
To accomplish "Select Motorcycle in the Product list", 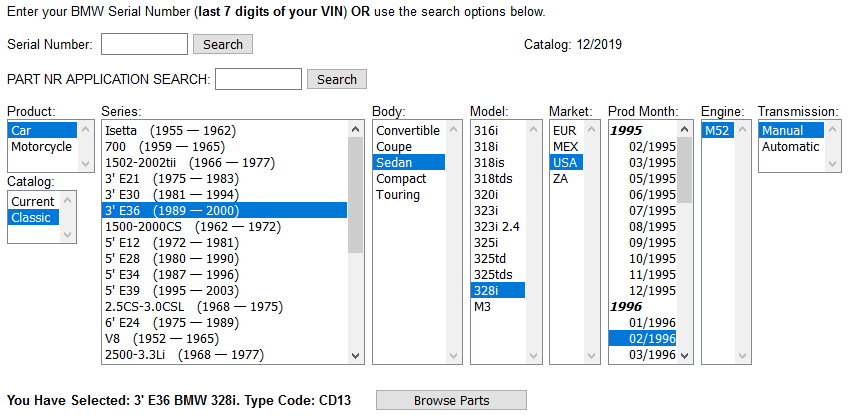I will pyautogui.click(x=41, y=147).
